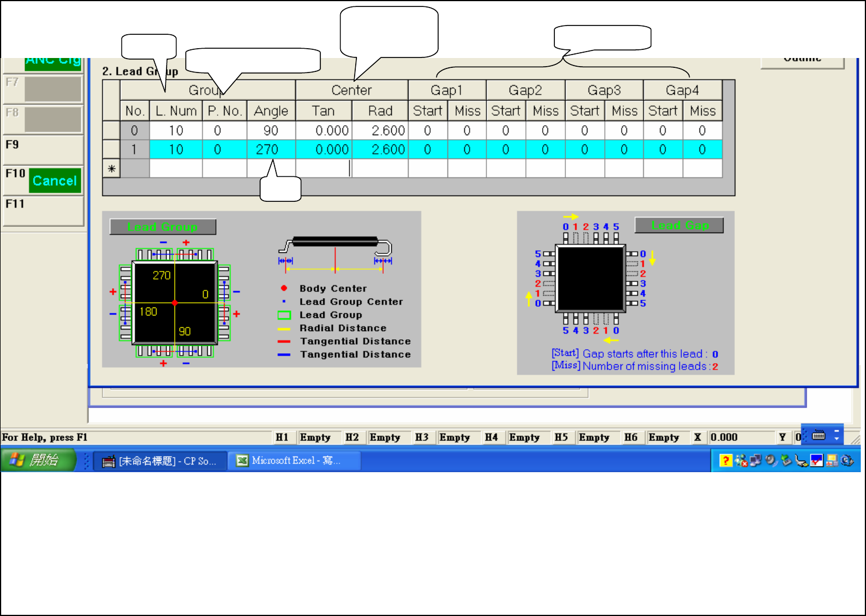
Task: Click the yellow question mark tray icon
Action: [x=726, y=461]
